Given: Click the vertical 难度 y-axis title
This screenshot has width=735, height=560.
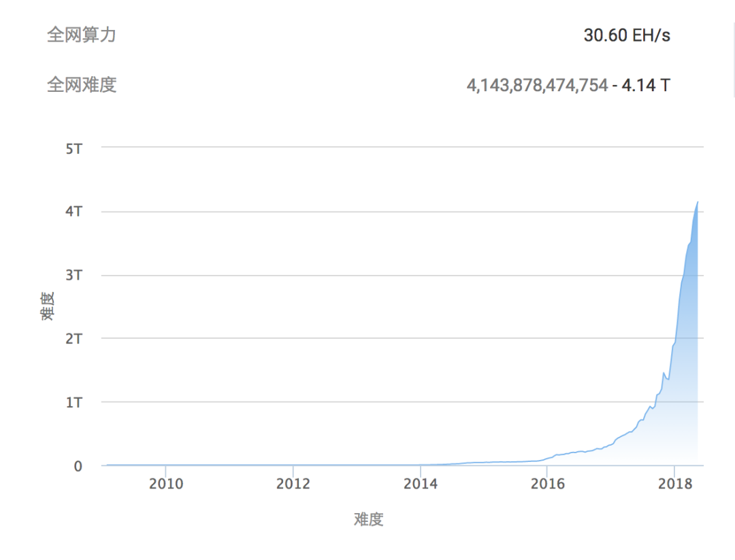Looking at the screenshot, I should [46, 307].
